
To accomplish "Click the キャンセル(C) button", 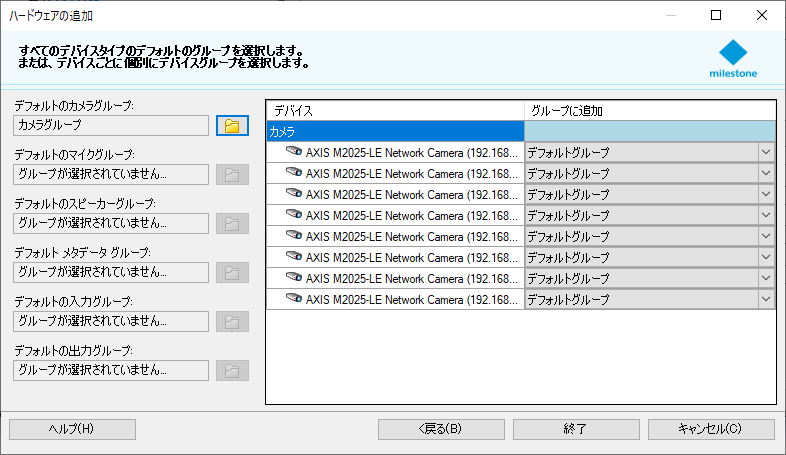I will (711, 429).
